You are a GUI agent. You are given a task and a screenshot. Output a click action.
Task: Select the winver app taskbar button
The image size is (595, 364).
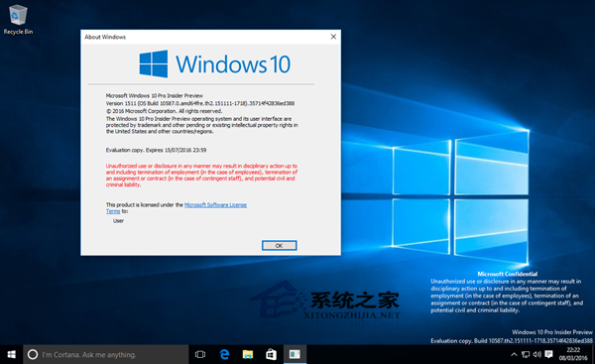pyautogui.click(x=295, y=354)
